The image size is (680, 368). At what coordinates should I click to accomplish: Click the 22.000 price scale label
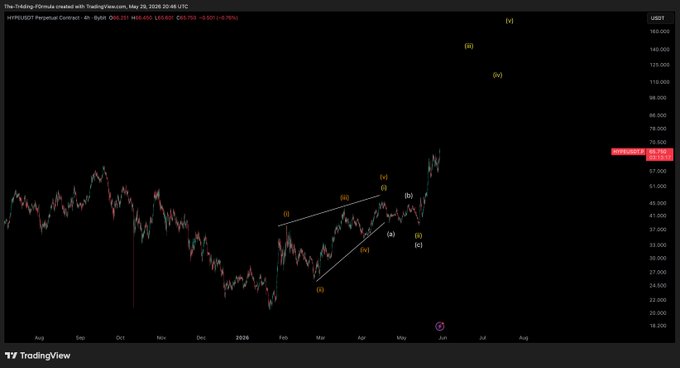(658, 300)
